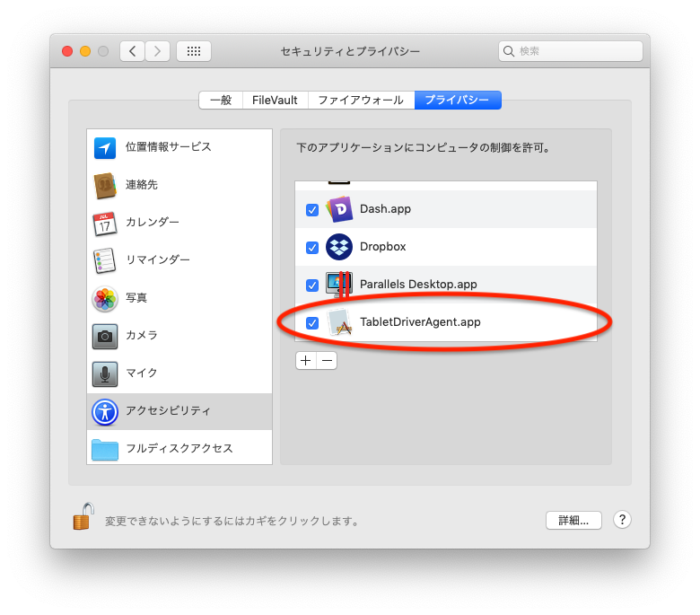Screen dimensions: 700x615
Task: Select the カメラ row label
Action: point(142,335)
